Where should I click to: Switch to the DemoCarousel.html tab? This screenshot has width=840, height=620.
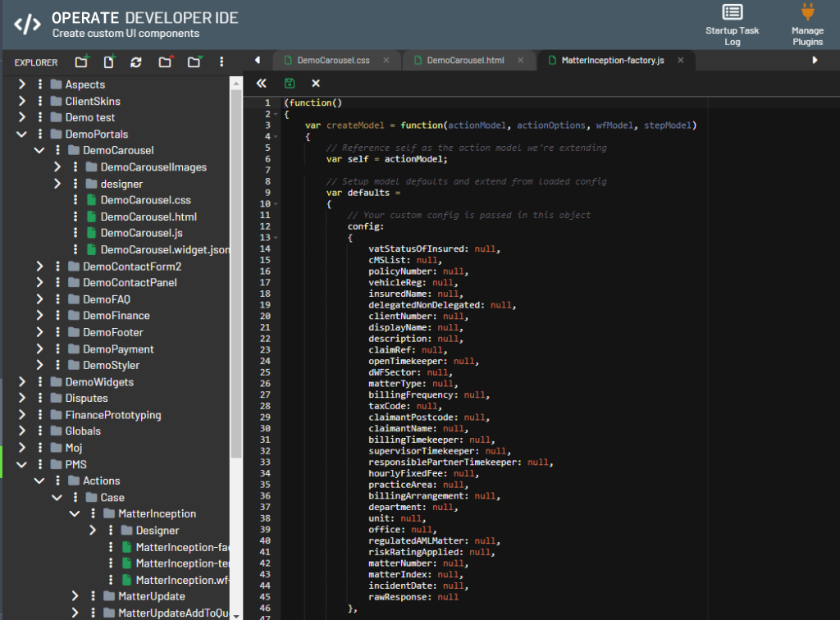point(464,61)
